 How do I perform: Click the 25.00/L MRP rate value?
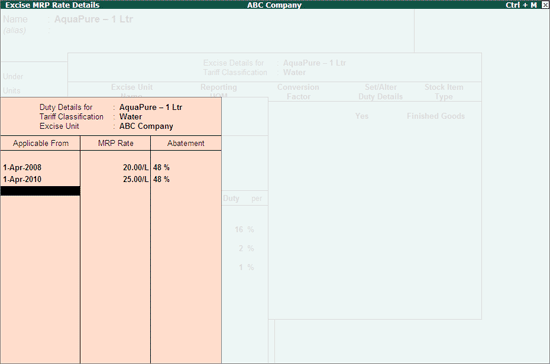pos(135,180)
